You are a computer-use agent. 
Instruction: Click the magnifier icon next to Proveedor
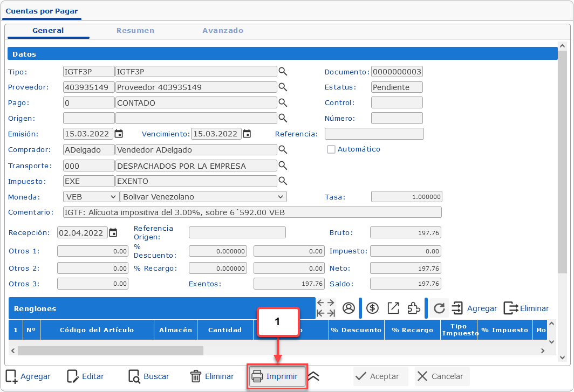click(283, 87)
